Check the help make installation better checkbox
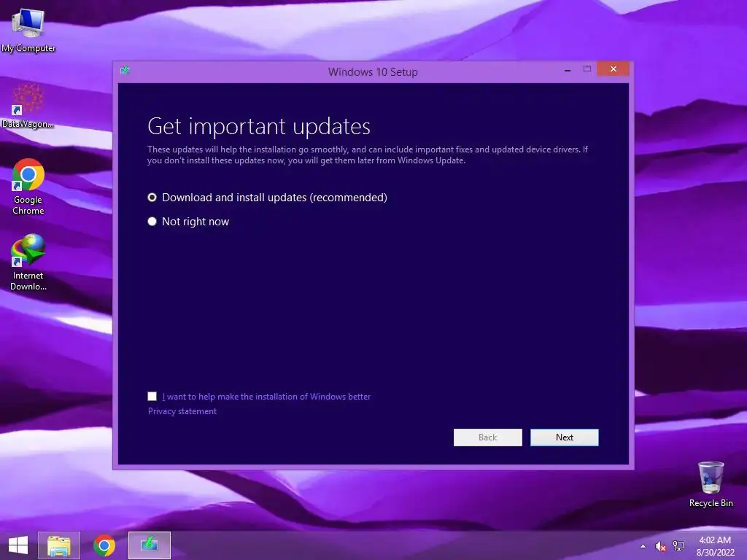 152,396
